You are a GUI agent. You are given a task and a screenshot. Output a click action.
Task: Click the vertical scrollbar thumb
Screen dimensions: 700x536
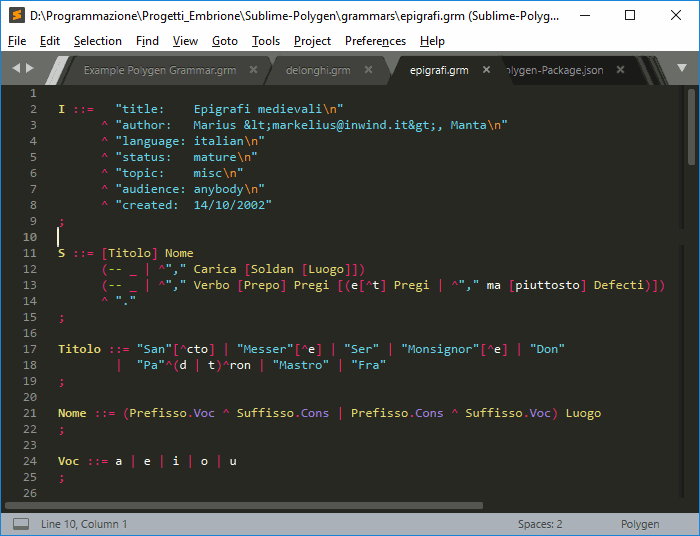(x=691, y=127)
